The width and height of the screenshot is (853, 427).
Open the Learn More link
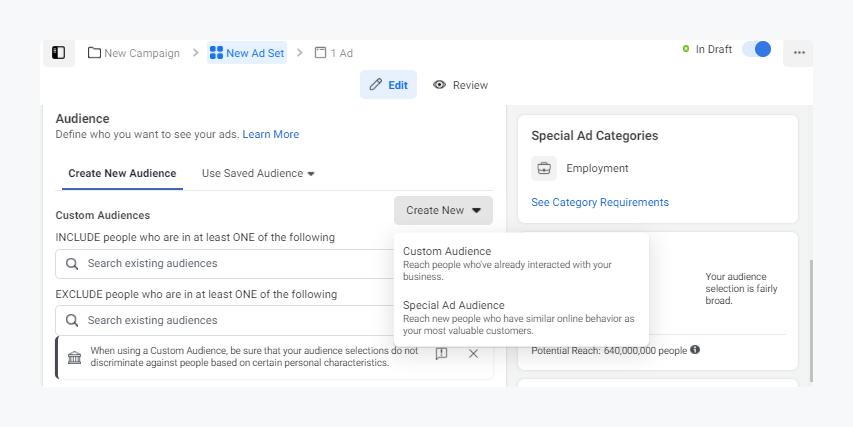coord(270,134)
